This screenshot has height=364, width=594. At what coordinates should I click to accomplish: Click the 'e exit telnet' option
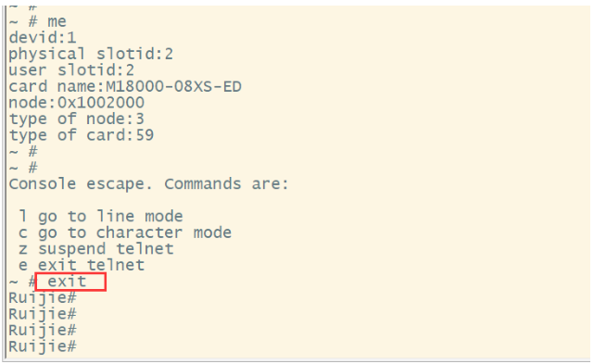point(82,266)
